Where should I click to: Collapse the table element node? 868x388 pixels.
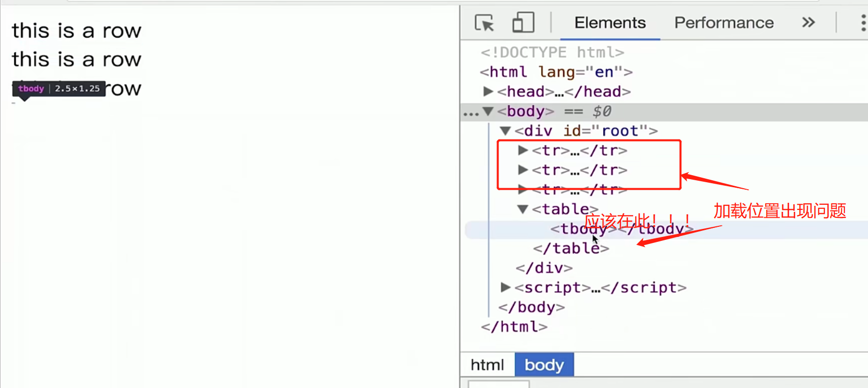point(523,209)
